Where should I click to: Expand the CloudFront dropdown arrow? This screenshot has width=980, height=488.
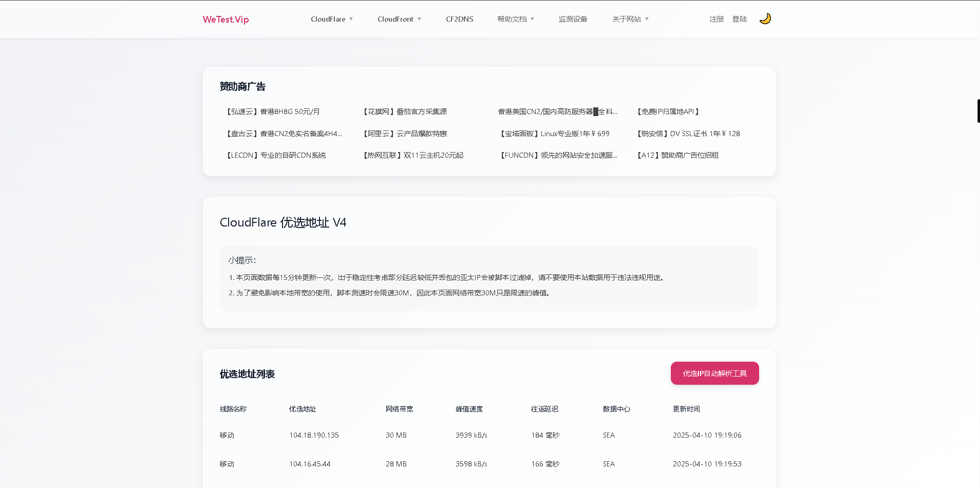(x=419, y=19)
